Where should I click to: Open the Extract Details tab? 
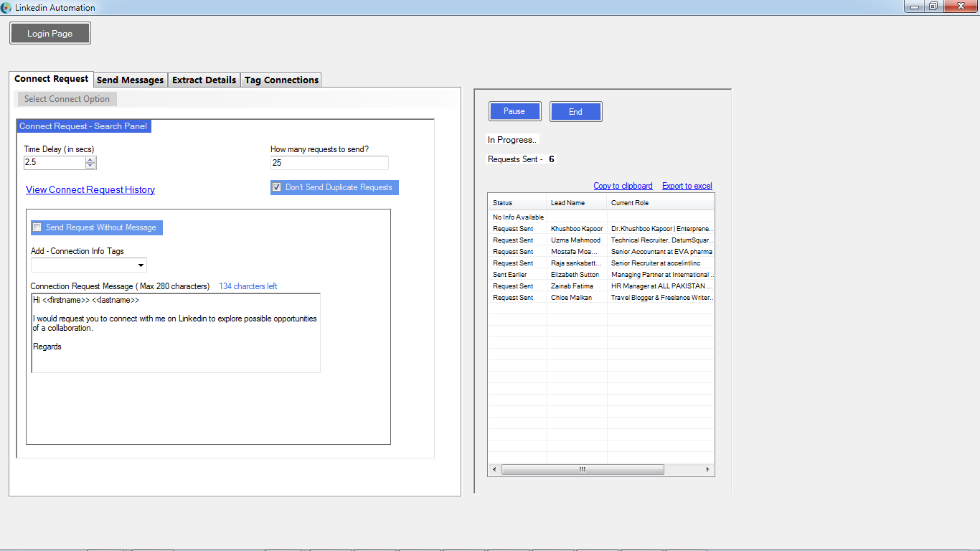pyautogui.click(x=204, y=80)
